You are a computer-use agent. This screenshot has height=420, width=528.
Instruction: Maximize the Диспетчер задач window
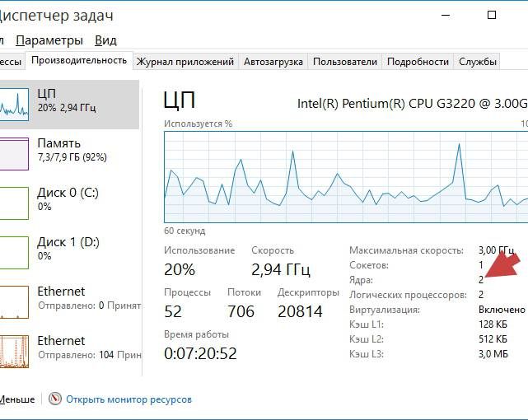(x=492, y=15)
